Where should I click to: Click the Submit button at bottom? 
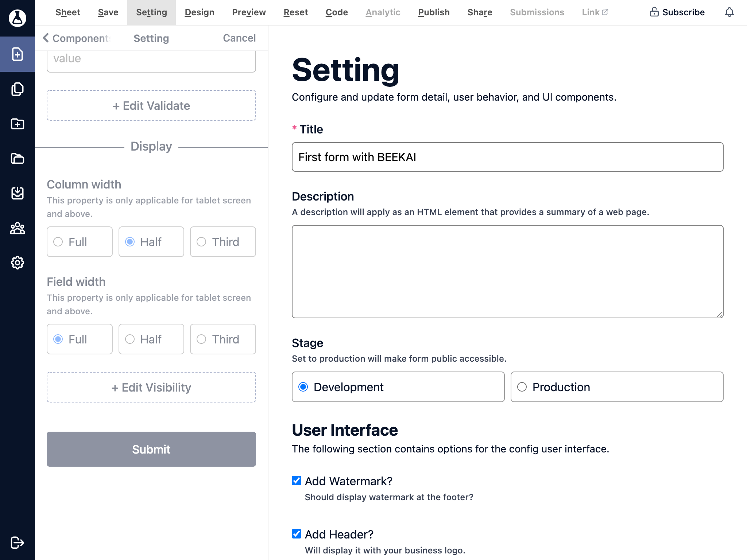tap(151, 449)
